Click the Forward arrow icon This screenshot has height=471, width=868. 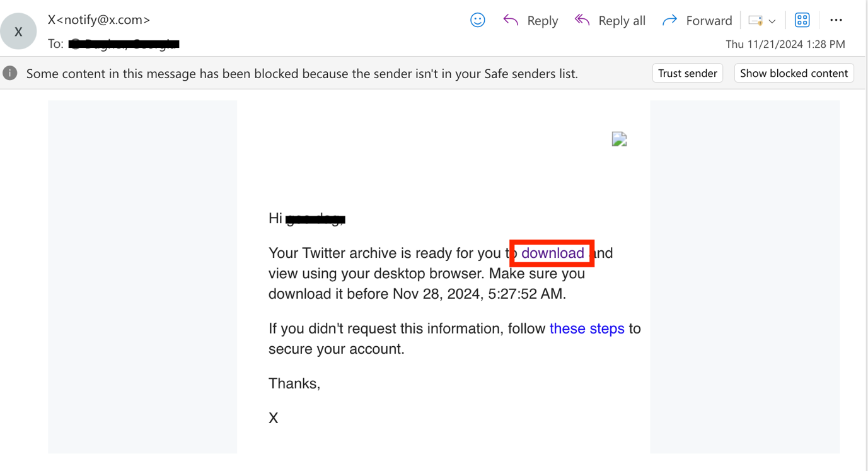pyautogui.click(x=669, y=20)
